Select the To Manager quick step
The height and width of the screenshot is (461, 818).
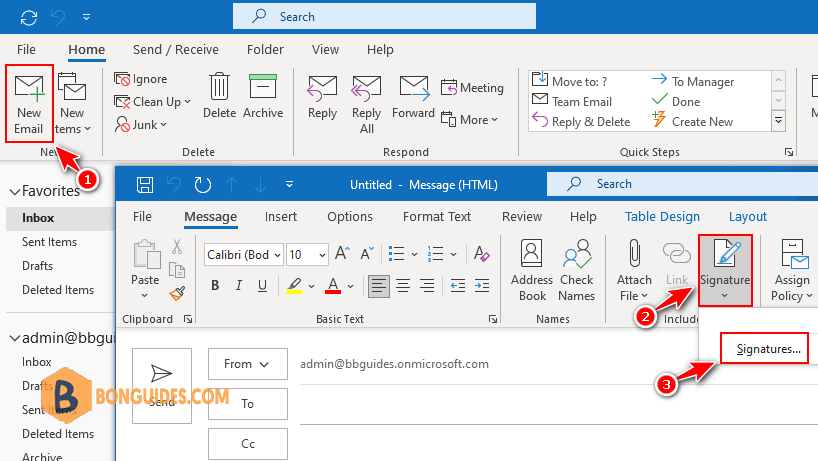point(693,81)
